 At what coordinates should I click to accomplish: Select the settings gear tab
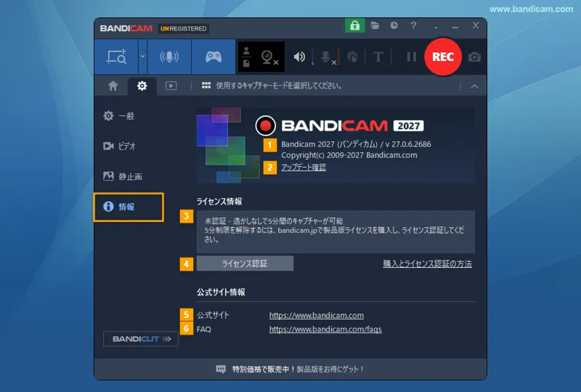142,86
